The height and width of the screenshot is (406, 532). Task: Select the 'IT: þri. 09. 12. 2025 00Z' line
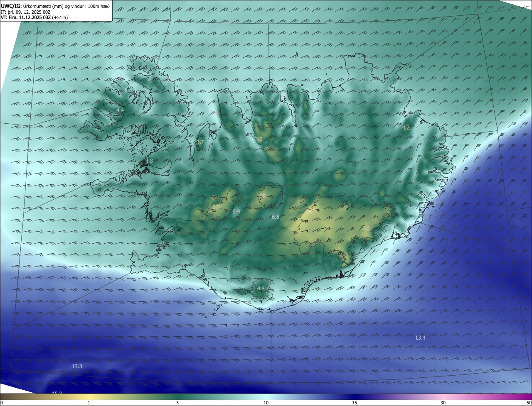26,12
